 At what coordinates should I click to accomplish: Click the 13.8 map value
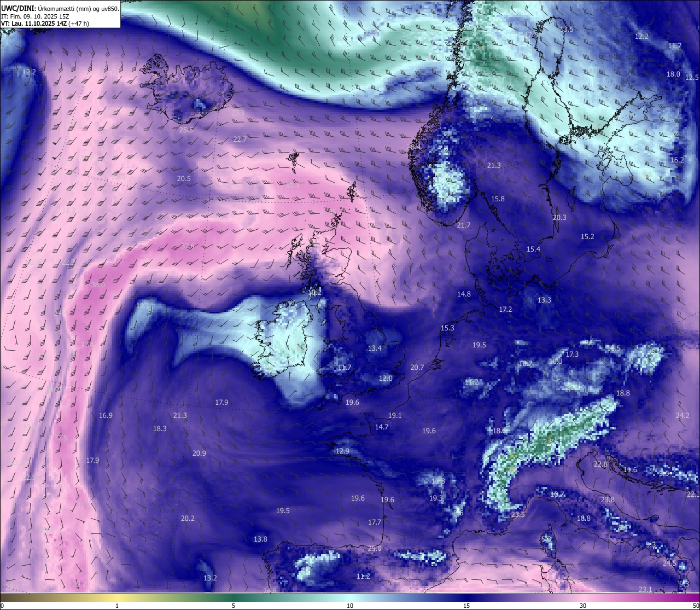pos(260,539)
